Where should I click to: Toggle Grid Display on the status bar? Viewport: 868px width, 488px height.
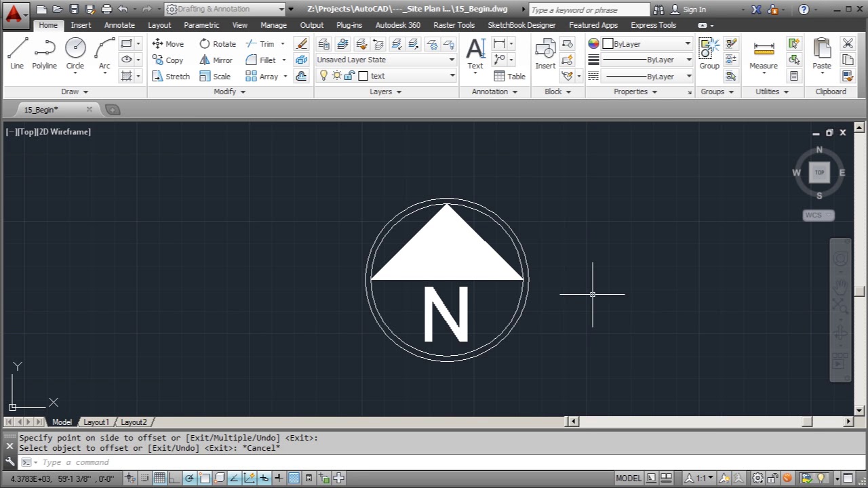click(159, 478)
